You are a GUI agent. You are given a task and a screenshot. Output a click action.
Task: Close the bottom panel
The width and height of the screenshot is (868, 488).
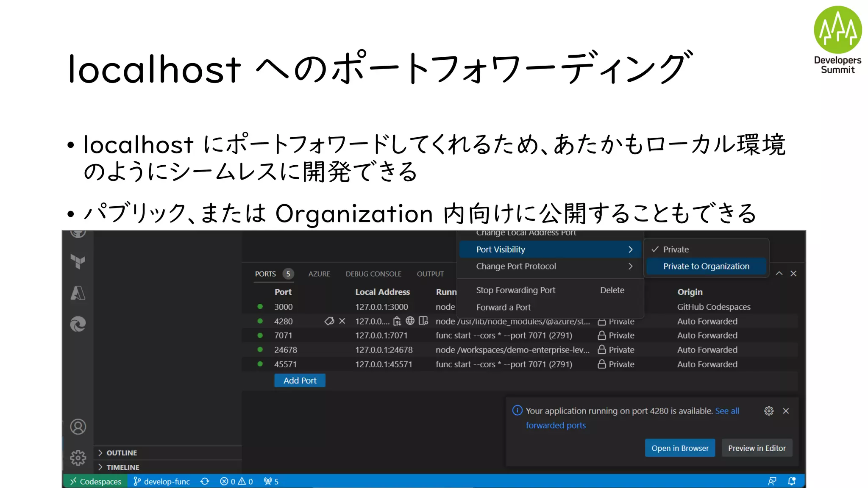(x=793, y=274)
